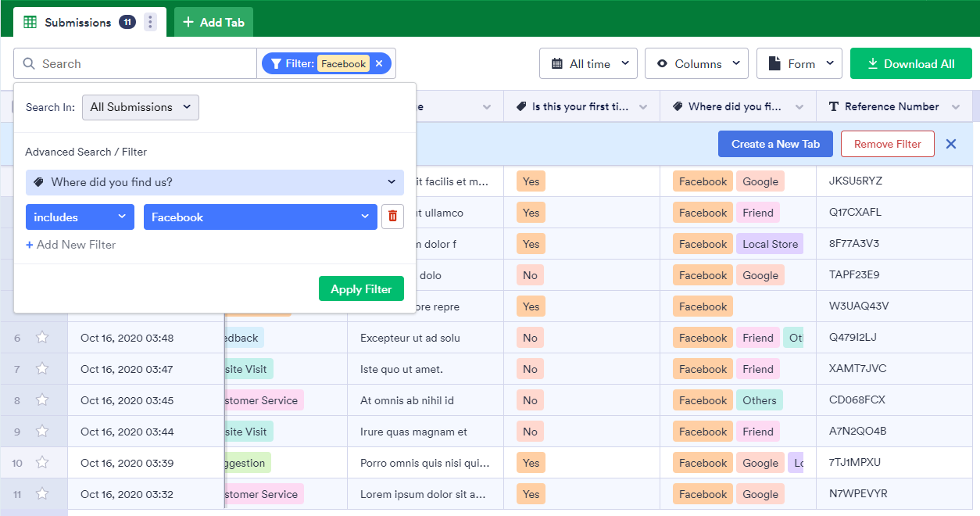
Task: Star submission row 8
Action: (x=42, y=400)
